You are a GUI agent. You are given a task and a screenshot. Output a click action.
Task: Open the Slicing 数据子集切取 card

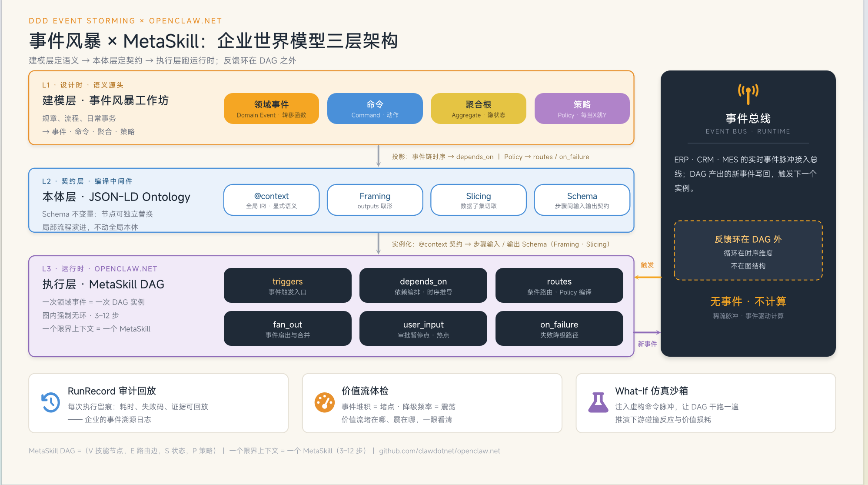[478, 200]
